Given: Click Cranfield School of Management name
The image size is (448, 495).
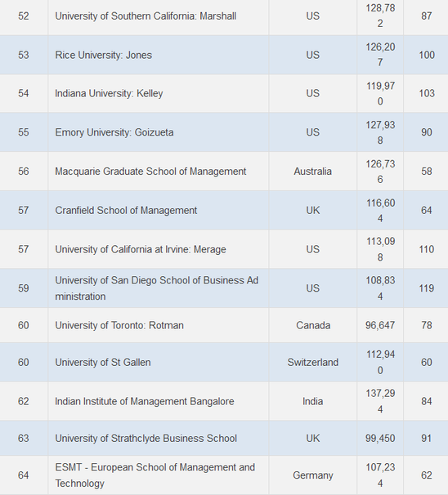Looking at the screenshot, I should pyautogui.click(x=126, y=210).
